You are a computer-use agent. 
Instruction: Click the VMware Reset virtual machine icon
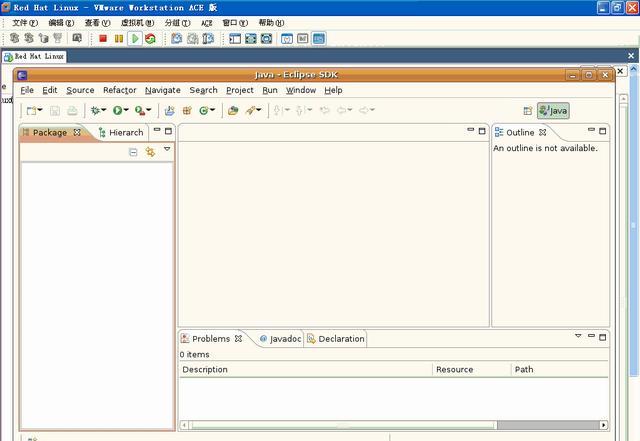[150, 39]
